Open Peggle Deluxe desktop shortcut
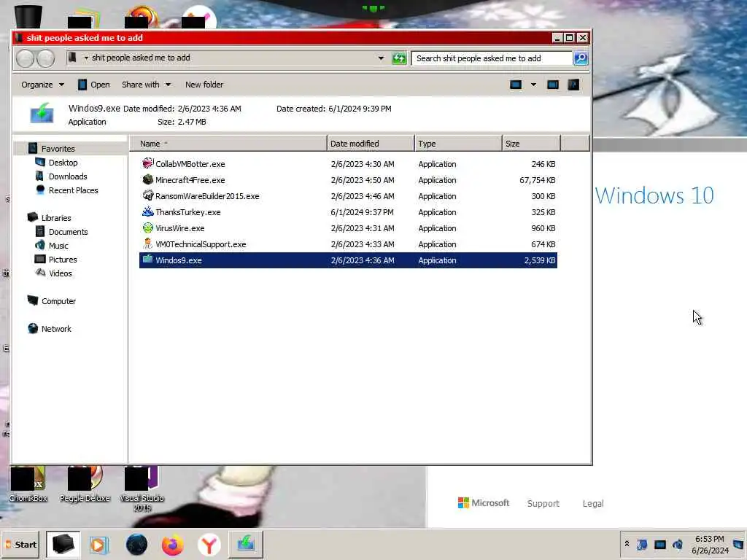Viewport: 747px width, 560px height. tap(85, 484)
